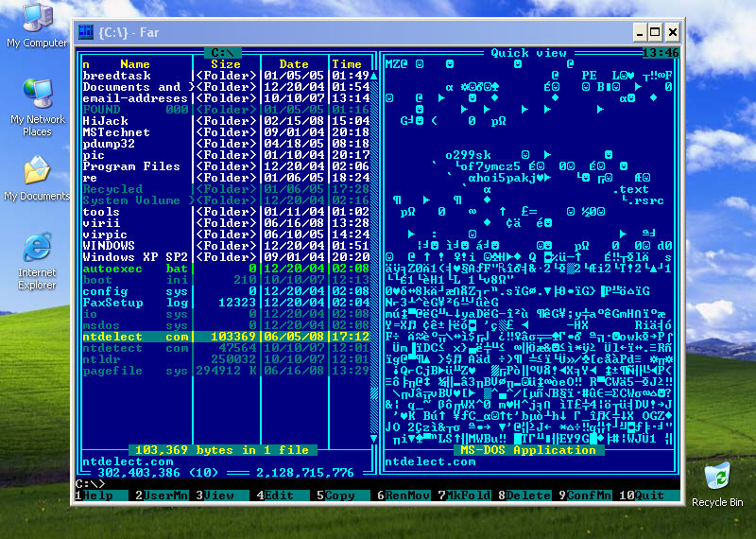Click the Name column header
756x539 pixels.
[135, 64]
